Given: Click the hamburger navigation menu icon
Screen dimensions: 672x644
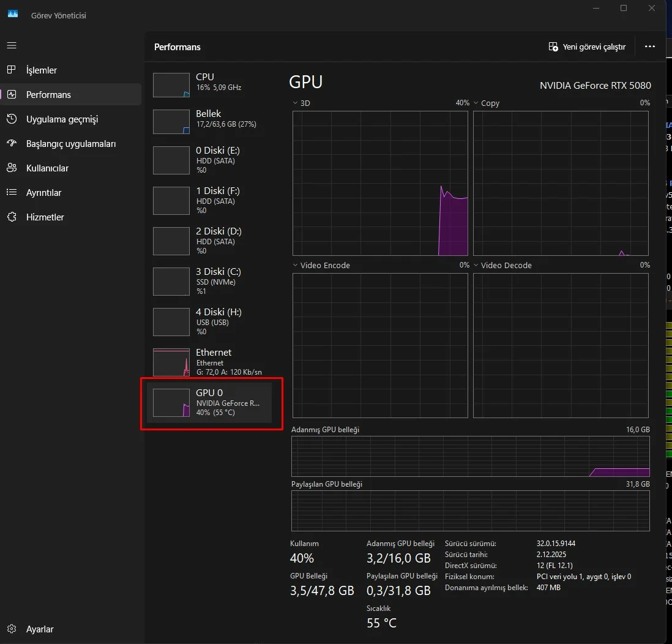Looking at the screenshot, I should tap(12, 46).
